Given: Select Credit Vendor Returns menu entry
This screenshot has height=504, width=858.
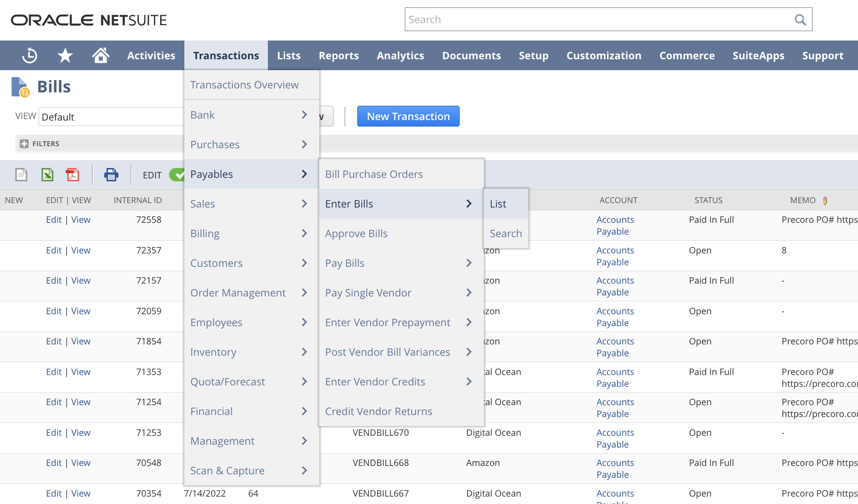Looking at the screenshot, I should [x=379, y=411].
